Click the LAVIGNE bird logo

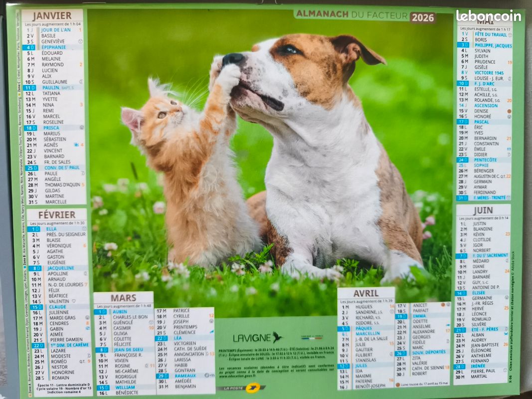point(257,338)
